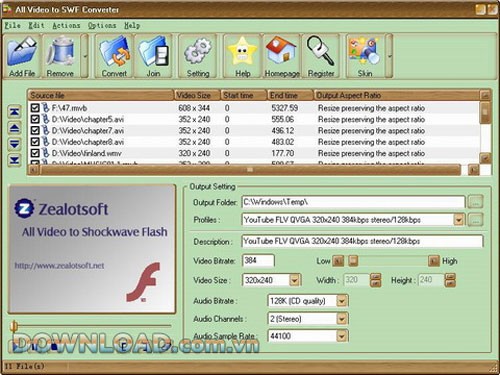The image size is (500, 375).
Task: Click the file icon beside chapter5.avi
Action: (x=46, y=119)
